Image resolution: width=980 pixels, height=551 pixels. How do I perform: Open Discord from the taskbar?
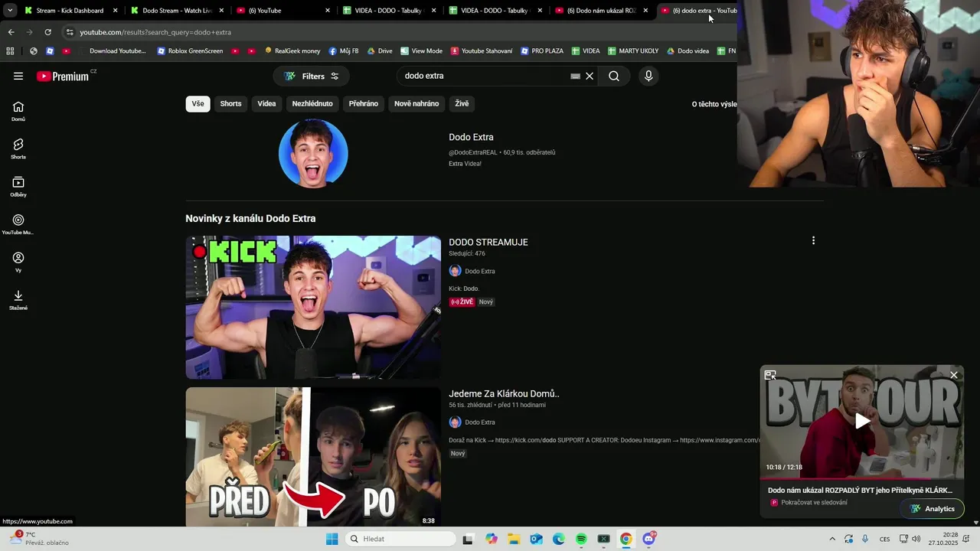648,539
